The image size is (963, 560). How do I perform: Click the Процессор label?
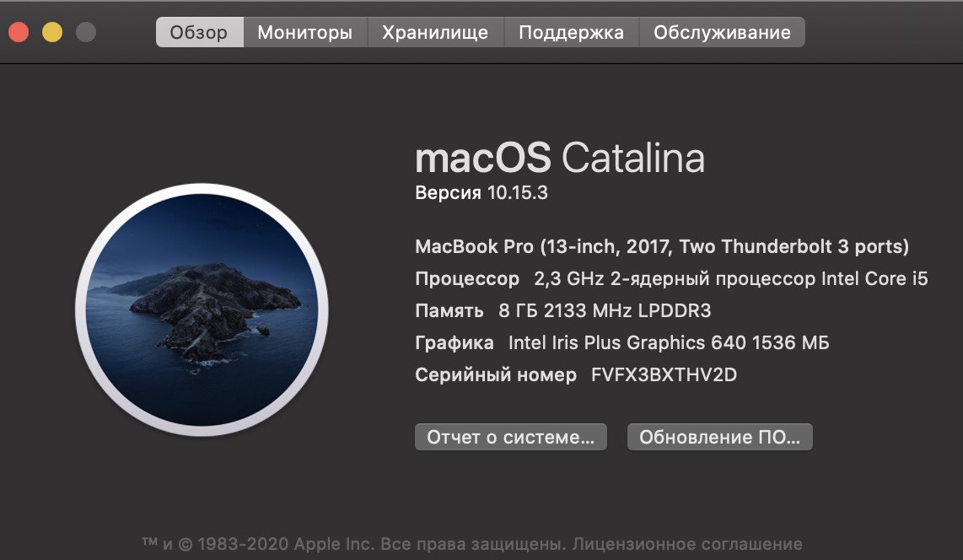click(467, 279)
